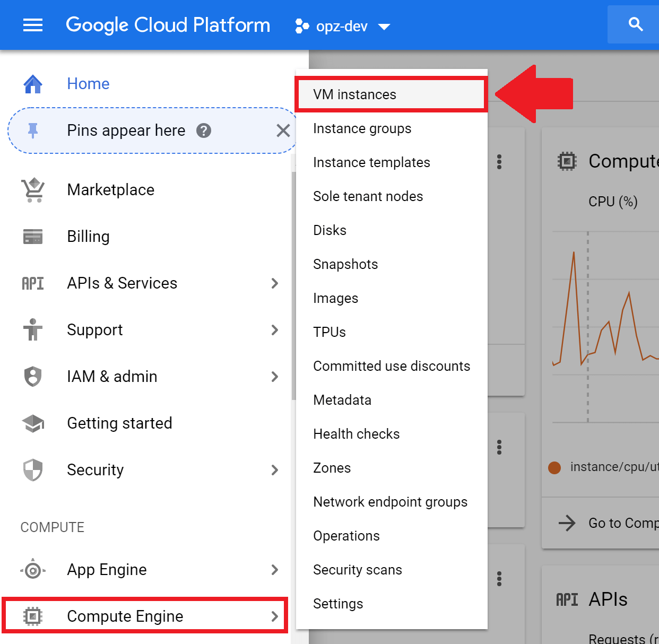
Task: Open Billing
Action: 88,237
